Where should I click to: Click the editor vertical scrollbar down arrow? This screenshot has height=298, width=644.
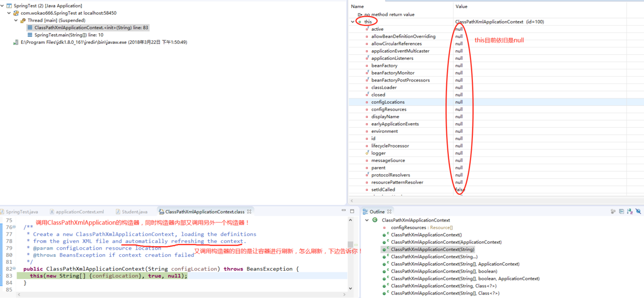(350, 288)
